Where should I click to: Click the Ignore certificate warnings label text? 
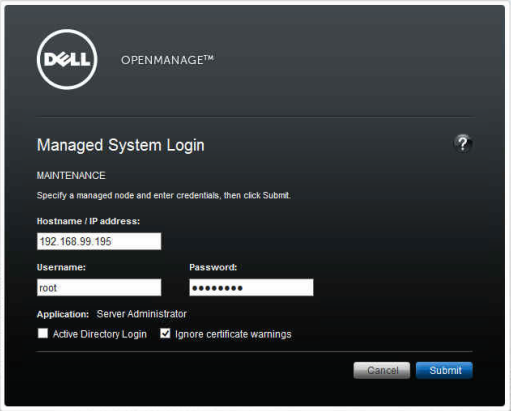(x=233, y=334)
